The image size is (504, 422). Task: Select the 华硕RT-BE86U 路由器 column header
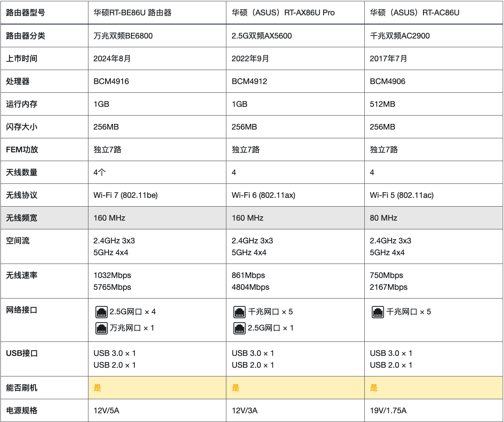pyautogui.click(x=132, y=13)
